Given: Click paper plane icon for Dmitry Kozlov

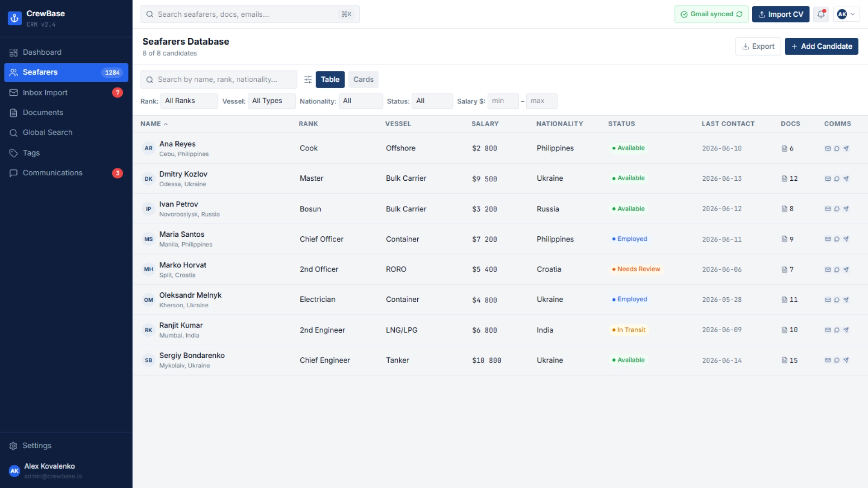Looking at the screenshot, I should (846, 178).
